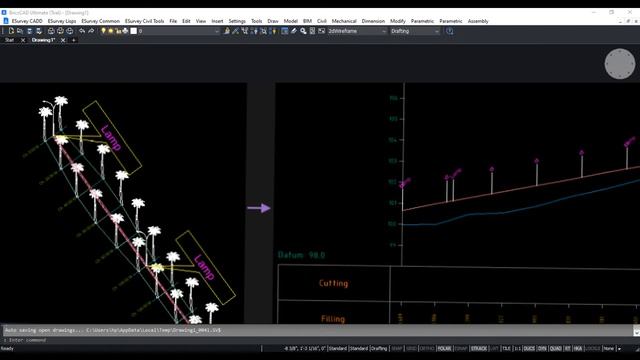
Task: Open the ESurvey CADD menu
Action: tap(27, 21)
